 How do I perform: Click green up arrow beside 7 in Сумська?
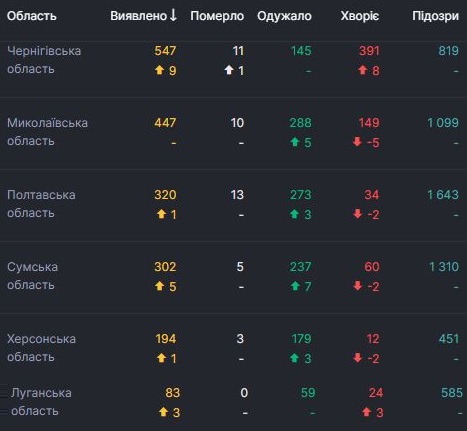click(295, 286)
